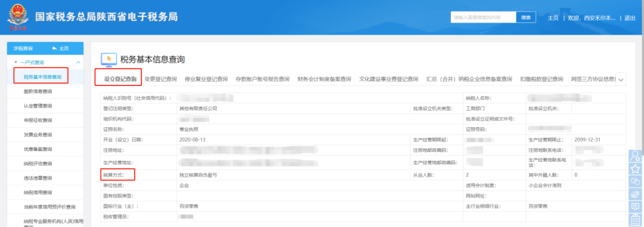Click the 涉税查询 sidebar header label
Image resolution: width=644 pixels, height=227 pixels.
23,48
